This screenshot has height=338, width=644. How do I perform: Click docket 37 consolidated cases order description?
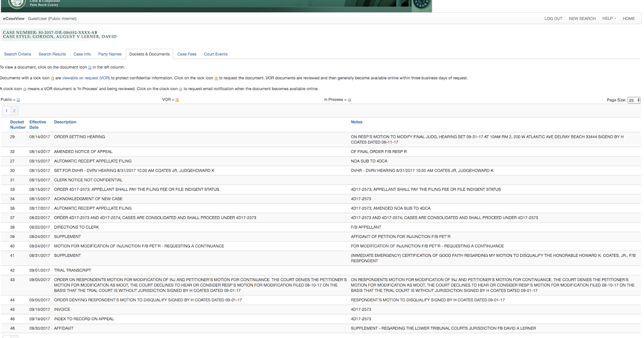[155, 218]
